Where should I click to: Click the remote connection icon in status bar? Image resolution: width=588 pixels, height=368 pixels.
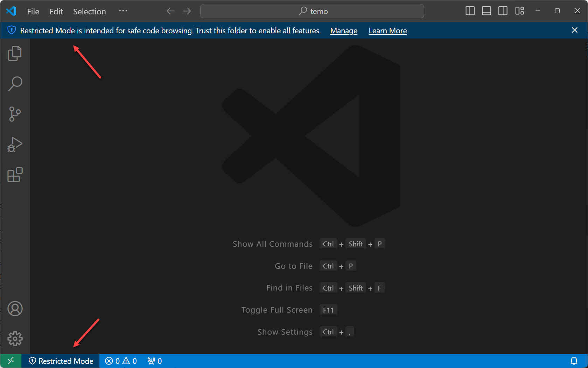10,361
